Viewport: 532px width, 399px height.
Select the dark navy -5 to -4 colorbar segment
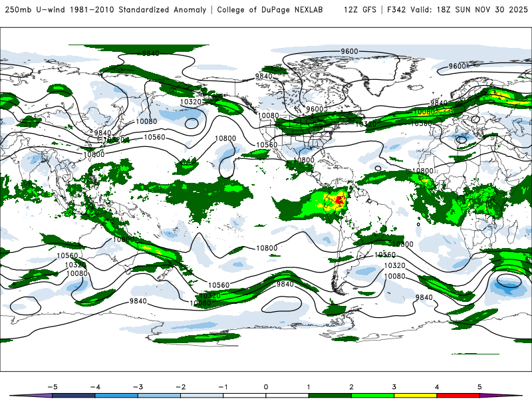pos(74,396)
